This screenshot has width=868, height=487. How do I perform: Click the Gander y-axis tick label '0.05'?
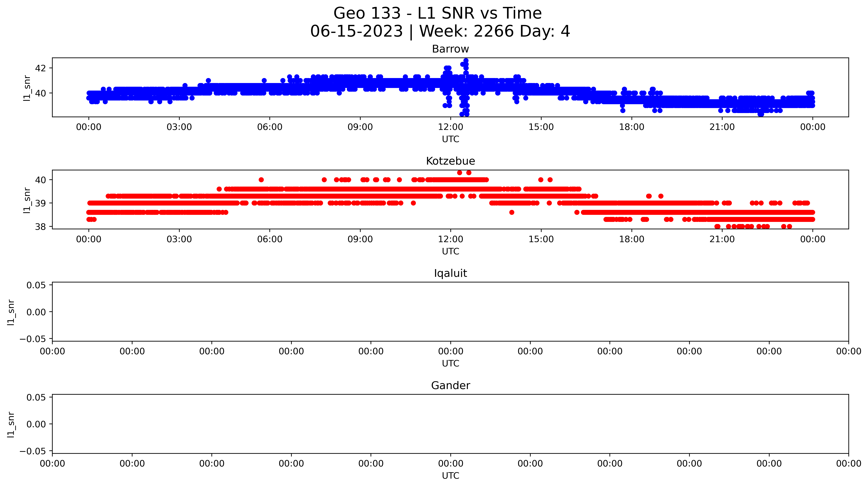(x=36, y=397)
